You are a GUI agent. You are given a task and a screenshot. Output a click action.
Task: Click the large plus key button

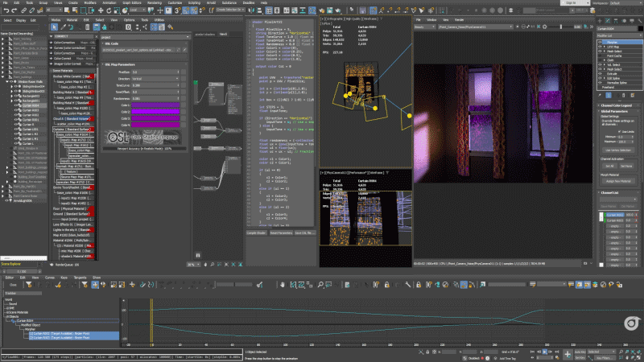click(568, 354)
